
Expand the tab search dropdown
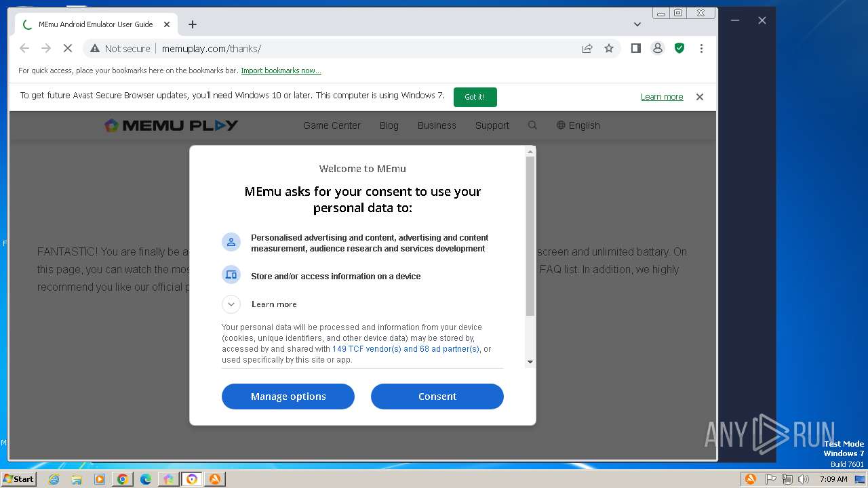point(637,24)
